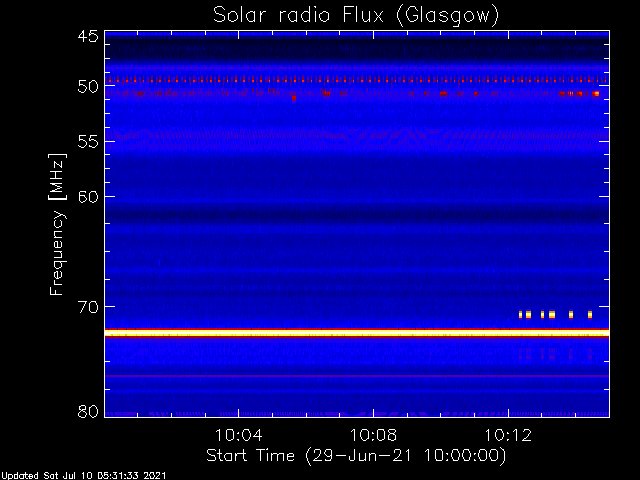
Task: Click the 10:04 time axis label
Action: tap(238, 435)
